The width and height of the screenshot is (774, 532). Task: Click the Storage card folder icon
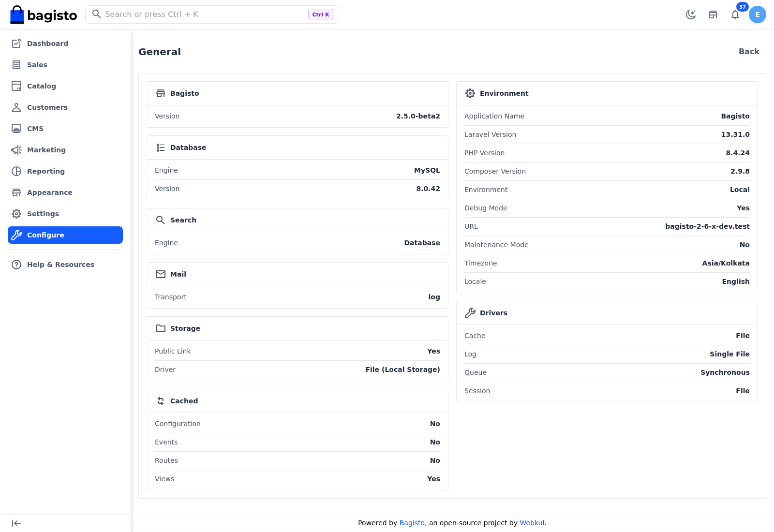[161, 328]
